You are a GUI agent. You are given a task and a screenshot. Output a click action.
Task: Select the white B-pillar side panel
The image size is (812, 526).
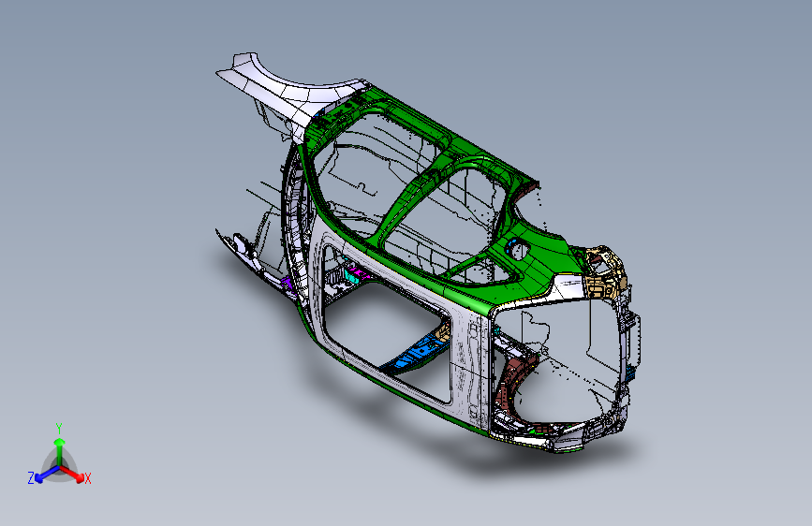(470, 362)
